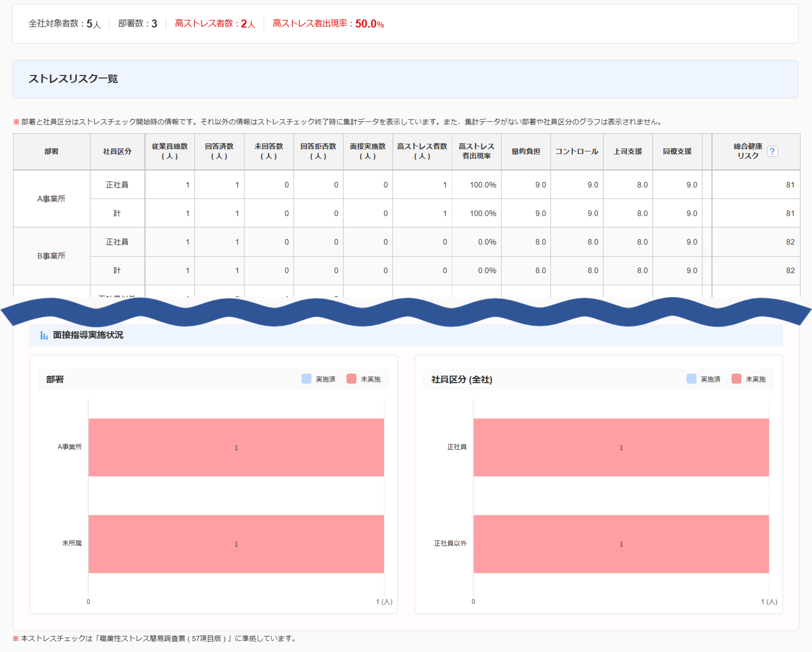Image resolution: width=812 pixels, height=652 pixels.
Task: Click the 未所属 bar in the 部署 chart
Action: point(236,544)
